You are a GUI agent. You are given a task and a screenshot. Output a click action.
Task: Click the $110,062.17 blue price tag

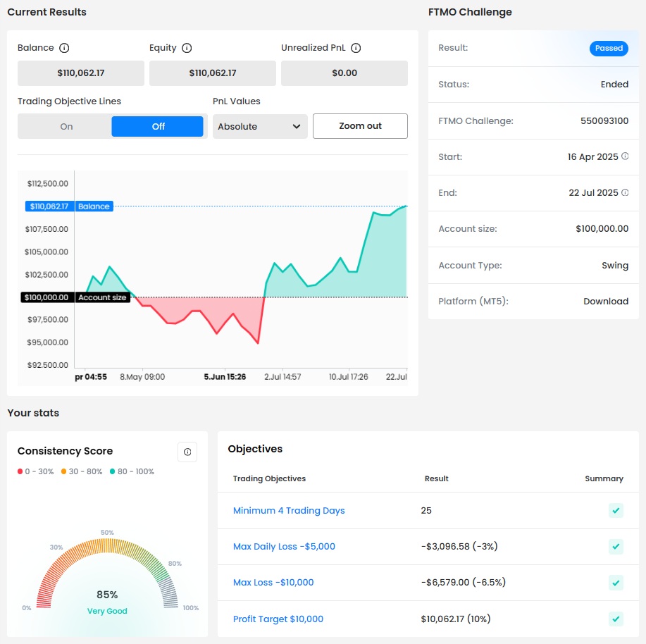(x=49, y=206)
